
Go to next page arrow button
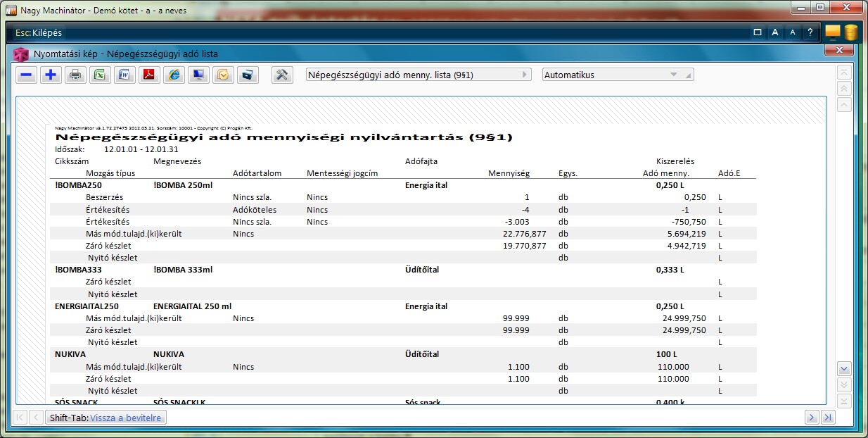pos(812,418)
